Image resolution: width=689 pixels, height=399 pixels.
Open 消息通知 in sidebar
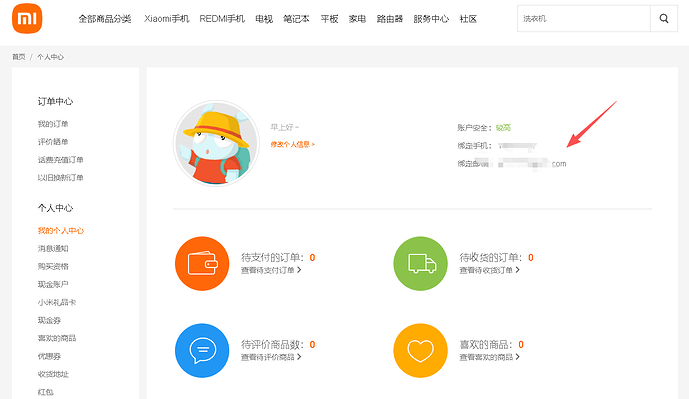53,249
